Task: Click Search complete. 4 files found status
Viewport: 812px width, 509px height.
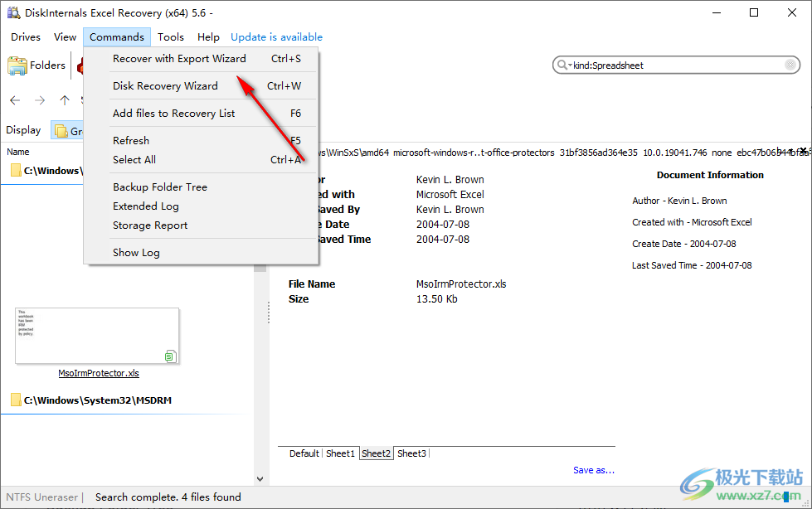Action: (x=168, y=497)
